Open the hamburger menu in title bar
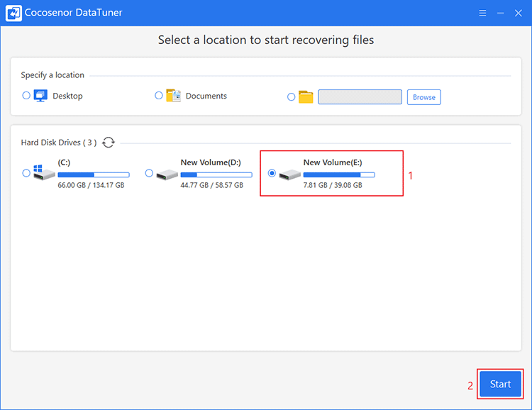532x410 pixels. tap(482, 13)
